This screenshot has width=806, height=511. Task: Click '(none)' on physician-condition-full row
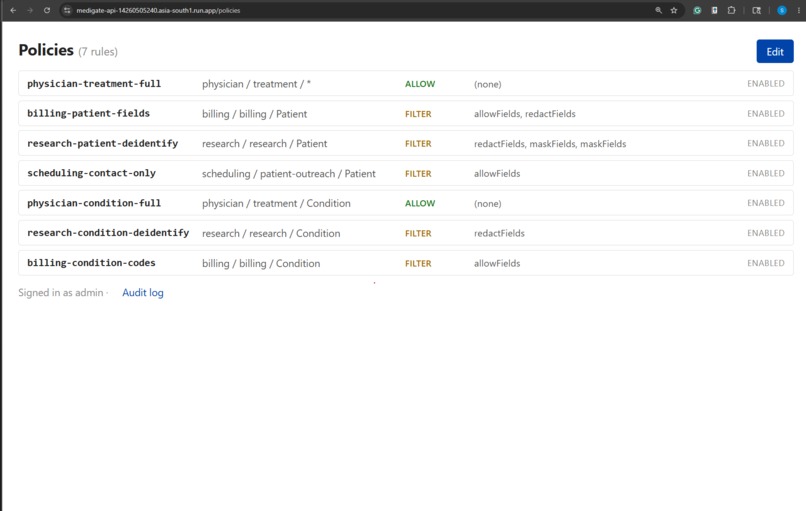[x=488, y=204]
